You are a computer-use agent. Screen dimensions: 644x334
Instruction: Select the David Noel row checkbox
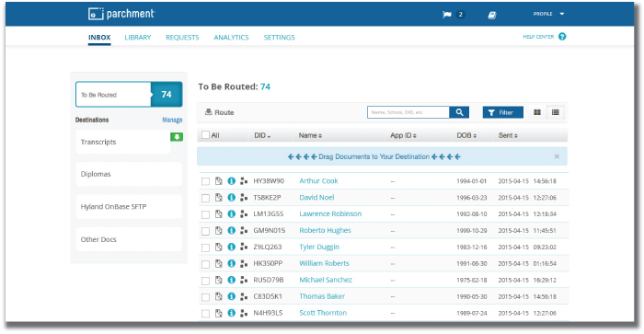pyautogui.click(x=205, y=198)
